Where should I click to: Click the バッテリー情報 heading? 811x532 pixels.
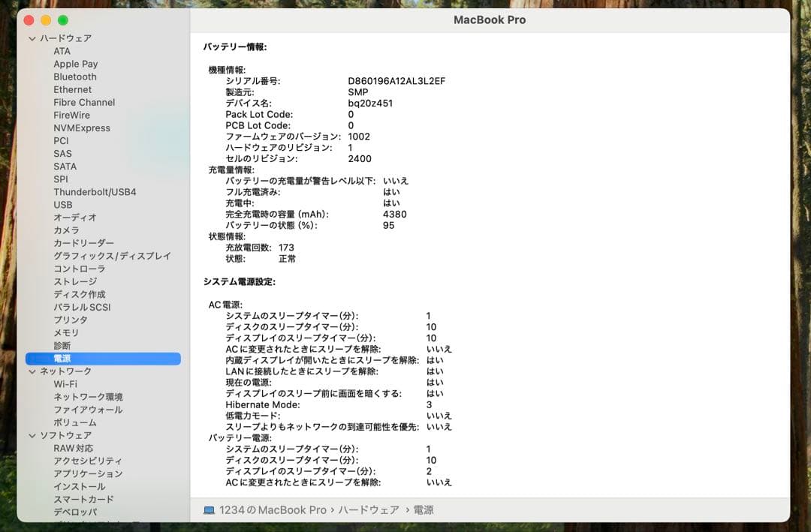point(235,47)
